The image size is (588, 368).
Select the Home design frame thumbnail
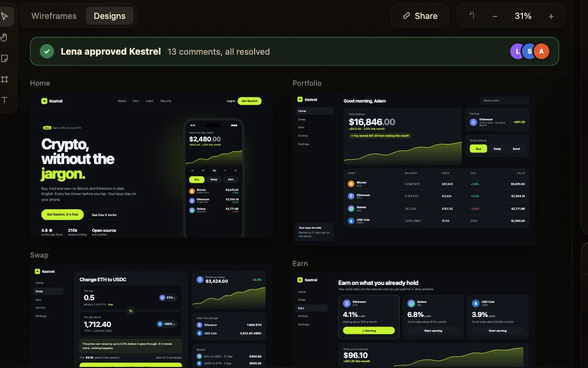(x=152, y=166)
